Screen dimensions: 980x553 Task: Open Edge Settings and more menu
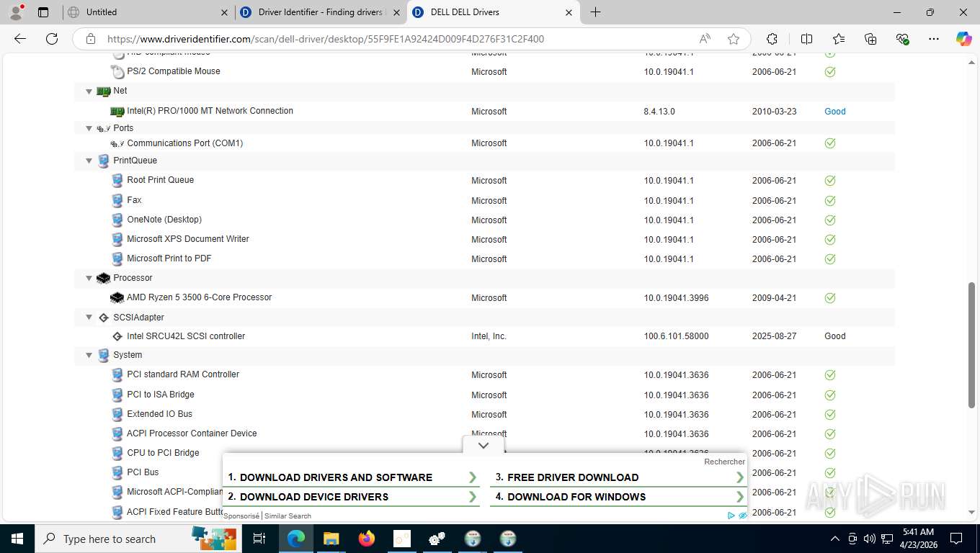[x=934, y=39]
